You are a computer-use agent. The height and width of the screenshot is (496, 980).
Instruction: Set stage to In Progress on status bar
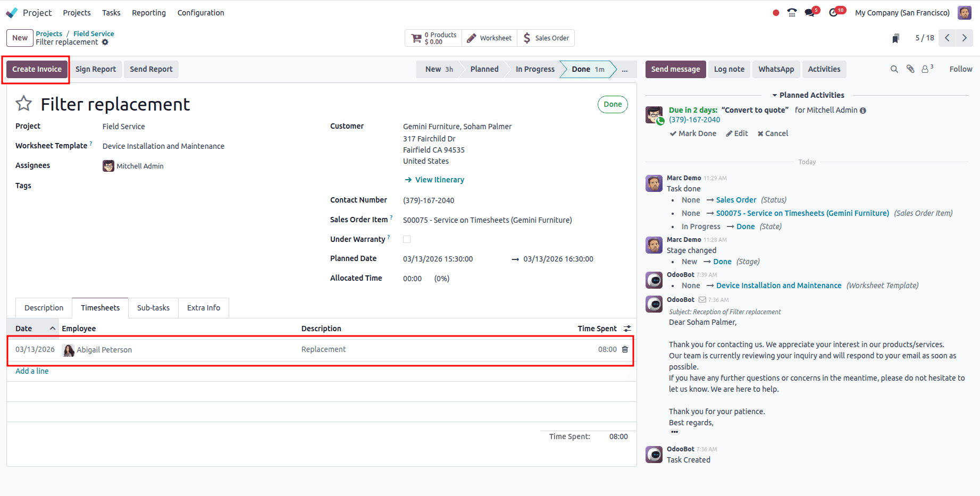534,69
